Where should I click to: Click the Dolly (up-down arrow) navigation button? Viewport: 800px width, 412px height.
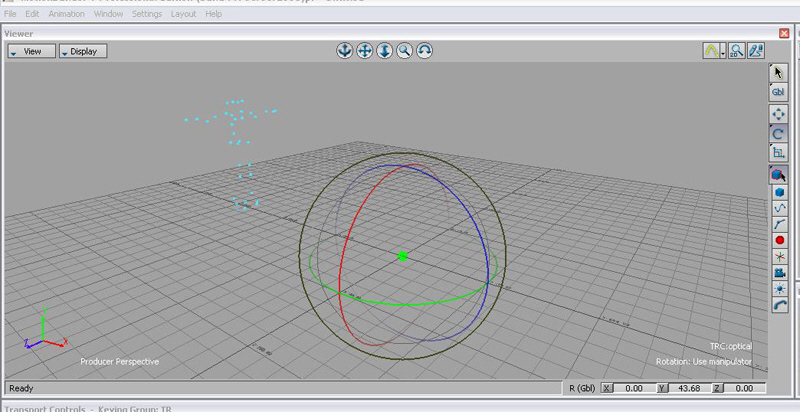(384, 50)
